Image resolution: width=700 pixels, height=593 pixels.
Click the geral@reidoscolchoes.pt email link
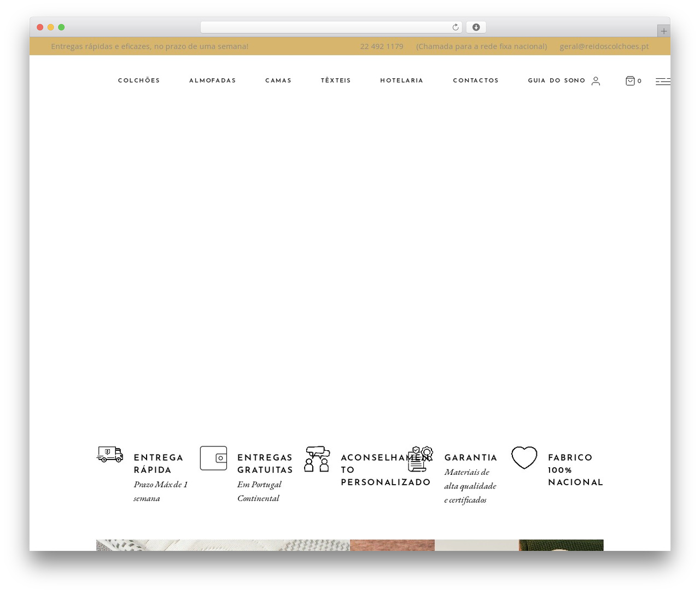(x=604, y=46)
